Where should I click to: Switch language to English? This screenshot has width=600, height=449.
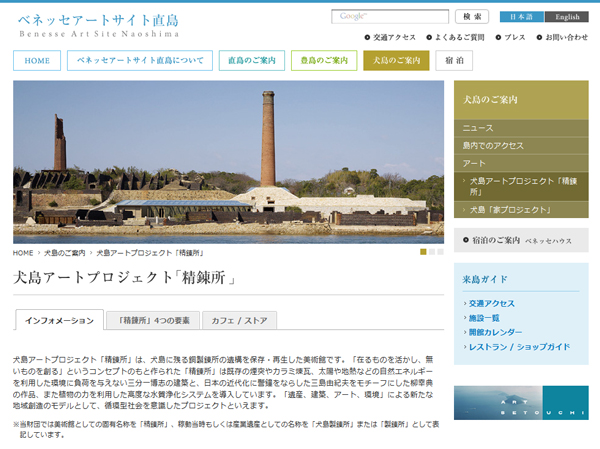click(567, 17)
